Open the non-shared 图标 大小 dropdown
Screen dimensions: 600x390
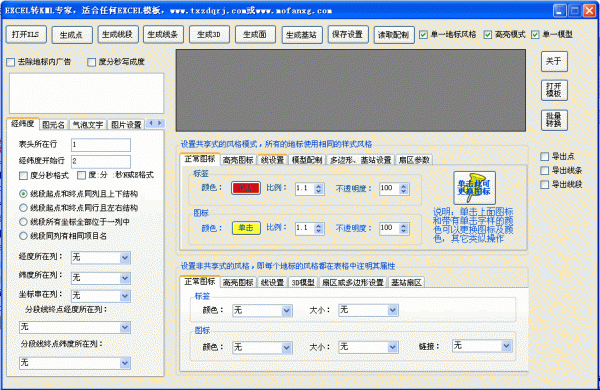pos(368,347)
